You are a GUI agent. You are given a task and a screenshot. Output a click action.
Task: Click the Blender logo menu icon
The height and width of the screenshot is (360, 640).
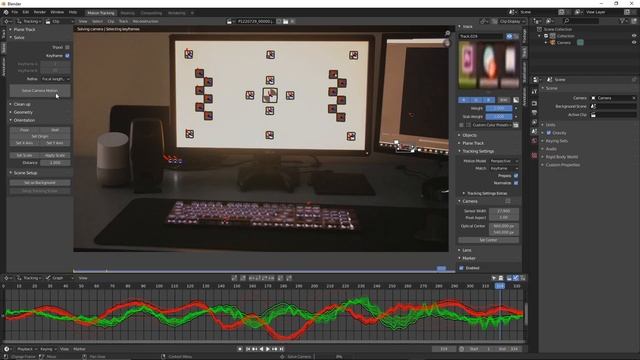click(x=6, y=13)
